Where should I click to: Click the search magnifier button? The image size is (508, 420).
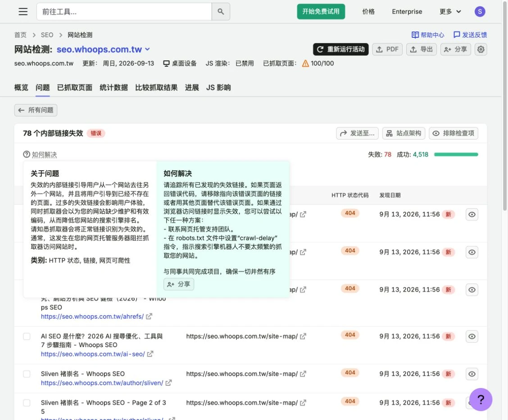point(221,12)
